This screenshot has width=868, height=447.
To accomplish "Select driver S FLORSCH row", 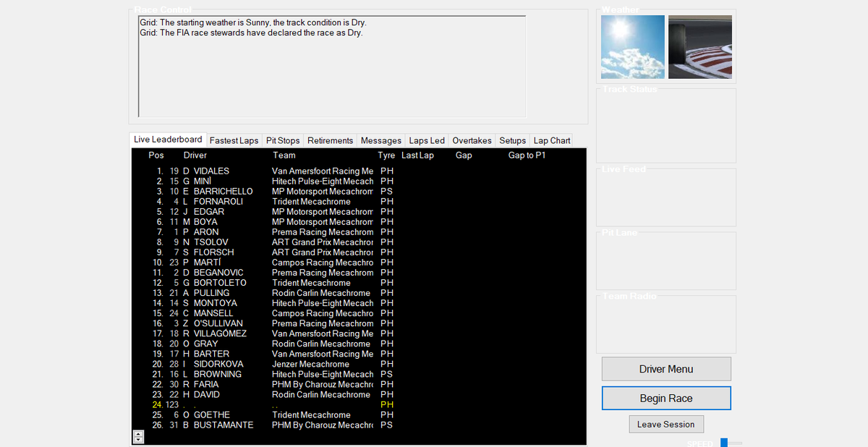I will click(359, 252).
